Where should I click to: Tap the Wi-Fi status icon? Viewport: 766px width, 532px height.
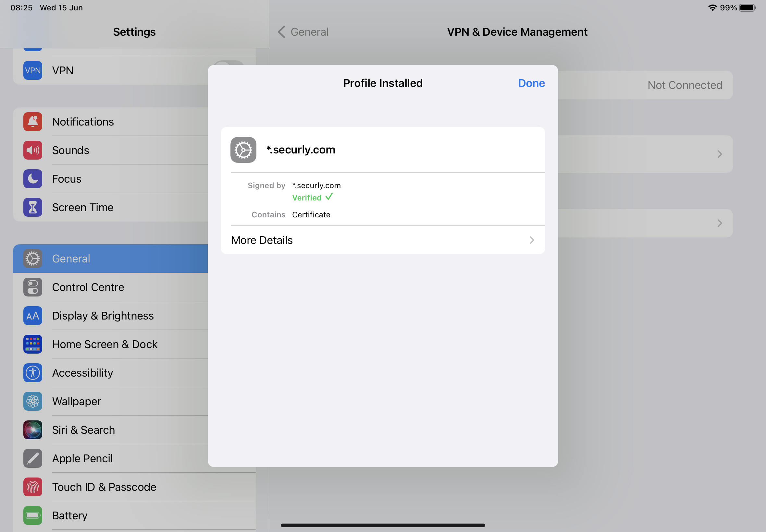712,8
